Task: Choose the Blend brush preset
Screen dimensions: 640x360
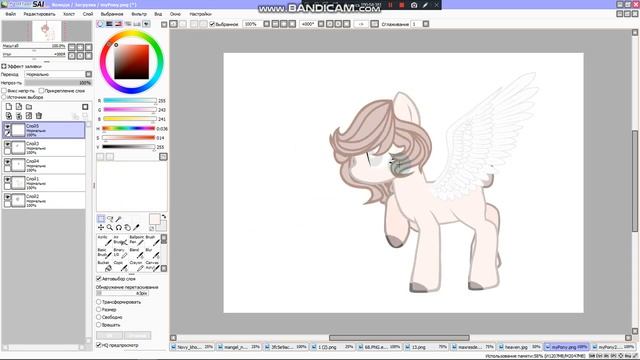Action: (x=136, y=253)
